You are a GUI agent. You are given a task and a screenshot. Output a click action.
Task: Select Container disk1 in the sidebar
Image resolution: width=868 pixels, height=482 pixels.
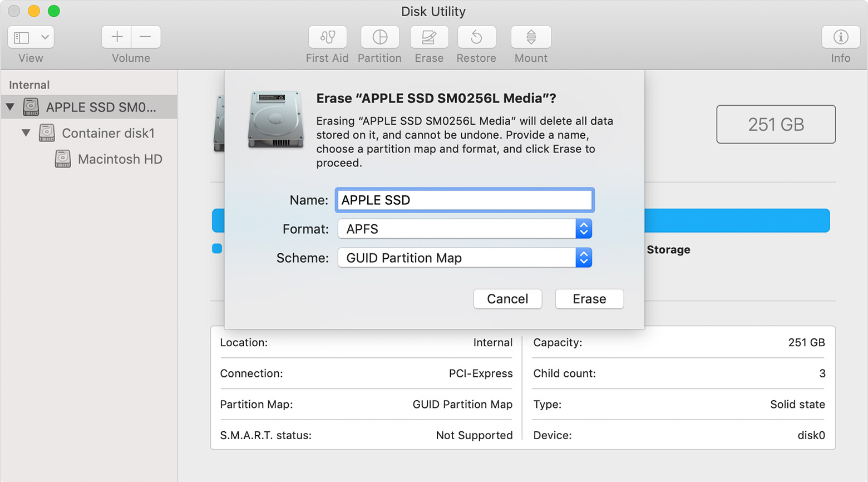pyautogui.click(x=108, y=133)
